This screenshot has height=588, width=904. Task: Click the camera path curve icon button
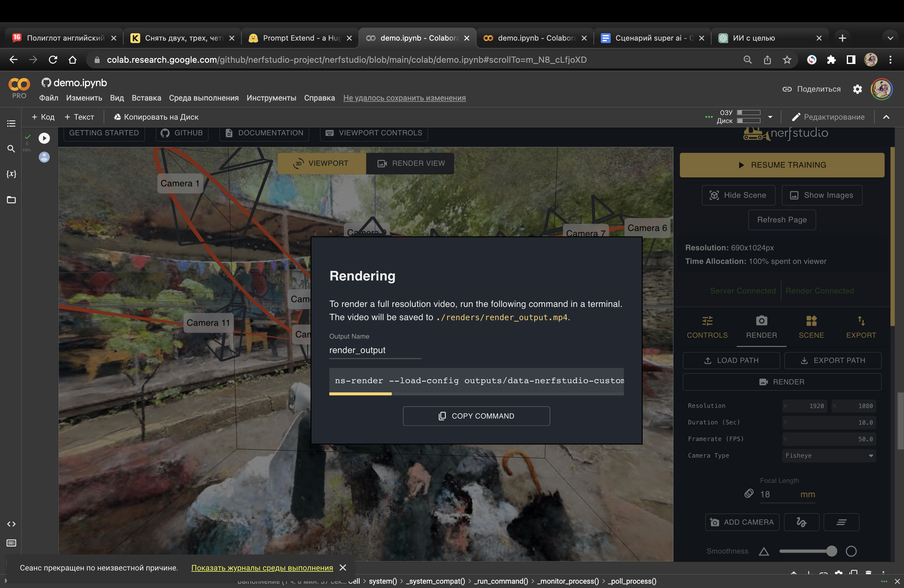[x=801, y=522]
